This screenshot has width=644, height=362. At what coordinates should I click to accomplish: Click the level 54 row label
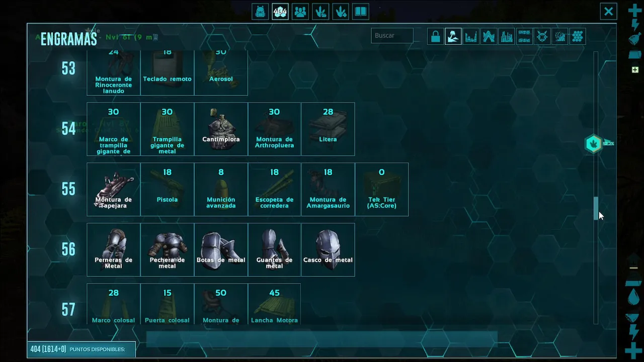coord(68,129)
